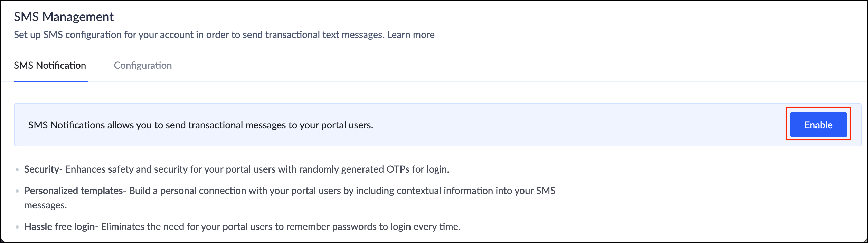Screen dimensions: 868x243
Task: Open the Learn more link
Action: coord(411,35)
